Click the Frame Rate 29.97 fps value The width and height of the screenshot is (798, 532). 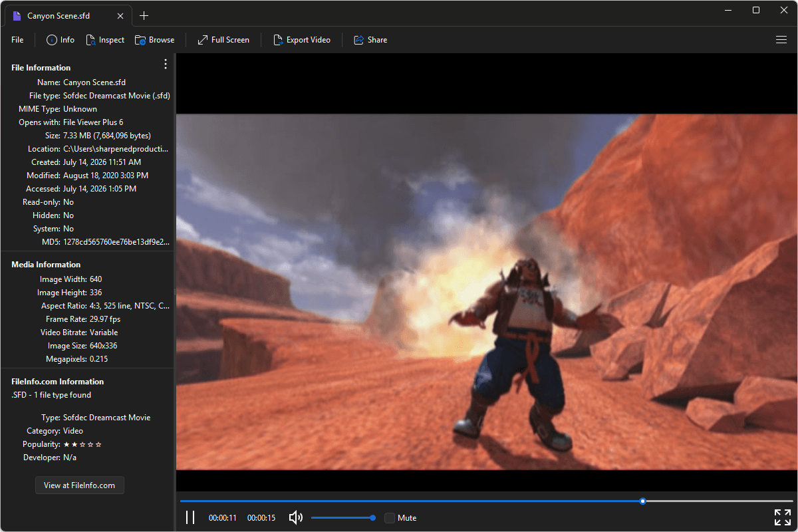[105, 319]
